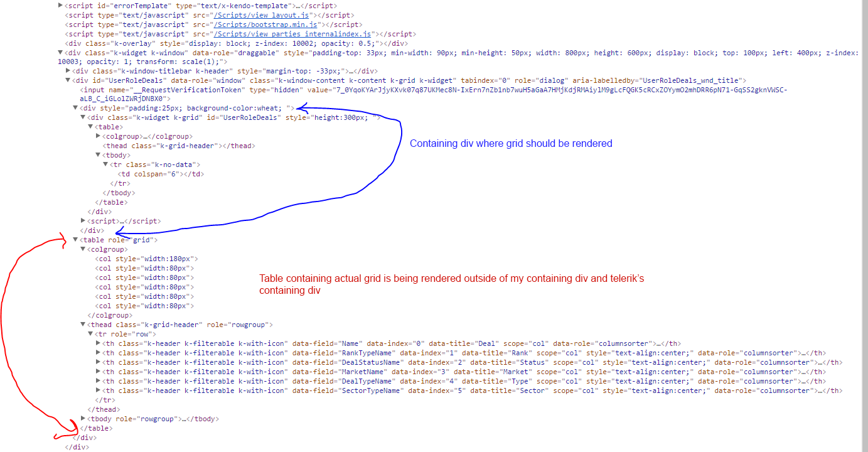The width and height of the screenshot is (868, 452).
Task: Click the data-title value "Deal"
Action: tap(488, 343)
